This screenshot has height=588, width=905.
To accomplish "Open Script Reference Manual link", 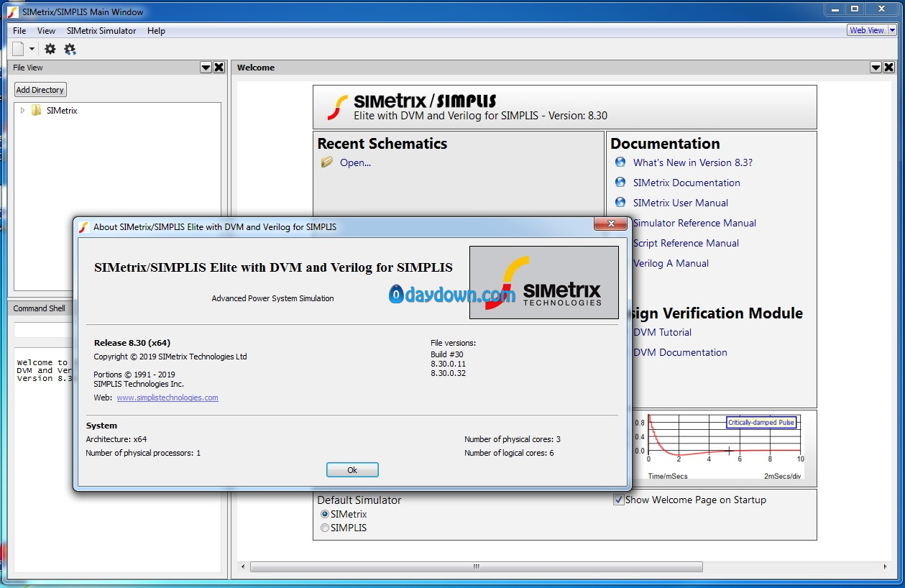I will (686, 243).
